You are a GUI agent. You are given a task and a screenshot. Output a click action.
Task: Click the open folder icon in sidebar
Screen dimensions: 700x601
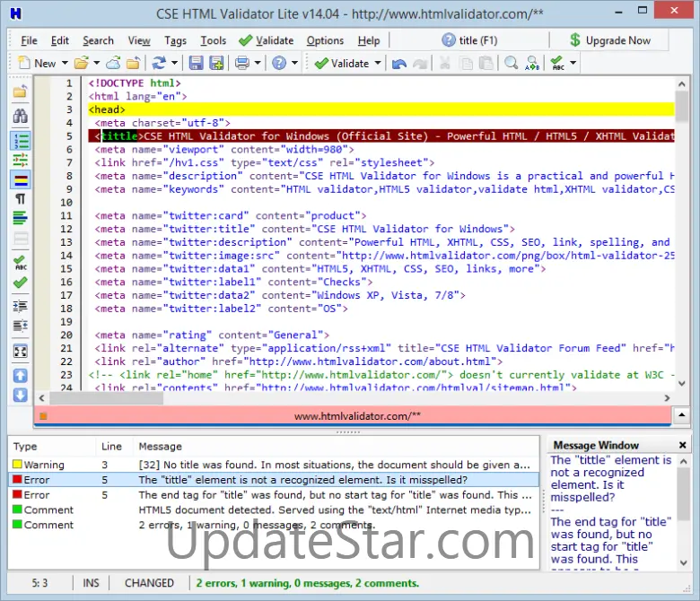point(20,91)
